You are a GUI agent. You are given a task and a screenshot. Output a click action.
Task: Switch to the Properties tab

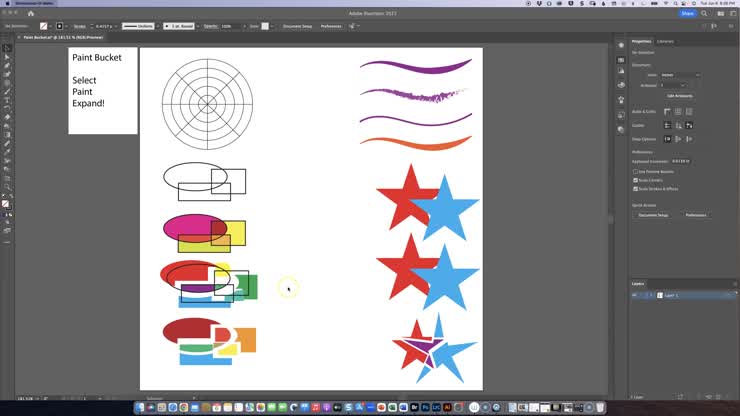(x=641, y=42)
